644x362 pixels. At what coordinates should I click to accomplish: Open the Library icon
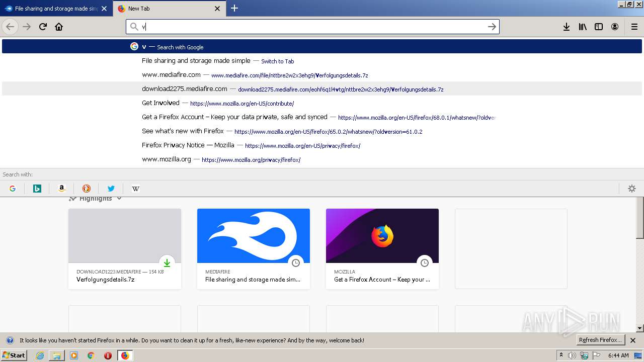point(583,27)
